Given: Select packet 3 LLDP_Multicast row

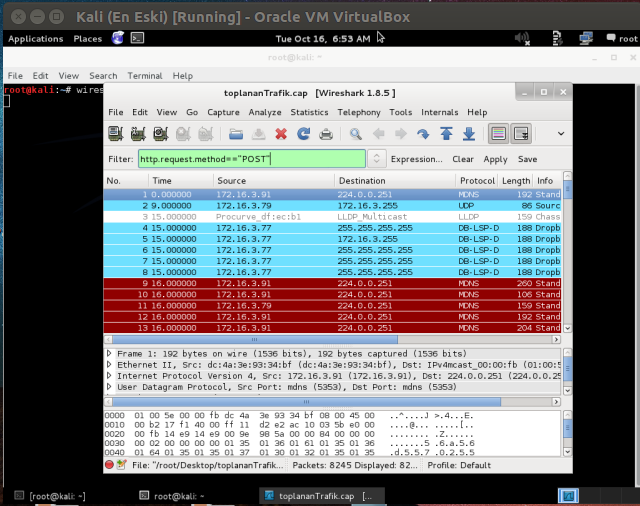Looking at the screenshot, I should click(x=332, y=217).
